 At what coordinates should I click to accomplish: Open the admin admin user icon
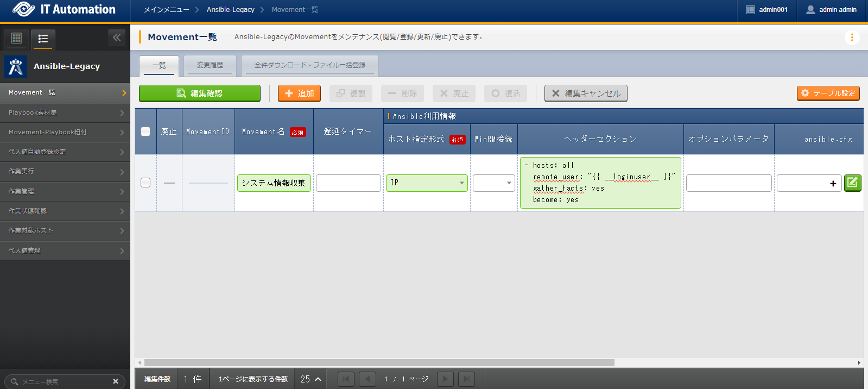tap(810, 10)
